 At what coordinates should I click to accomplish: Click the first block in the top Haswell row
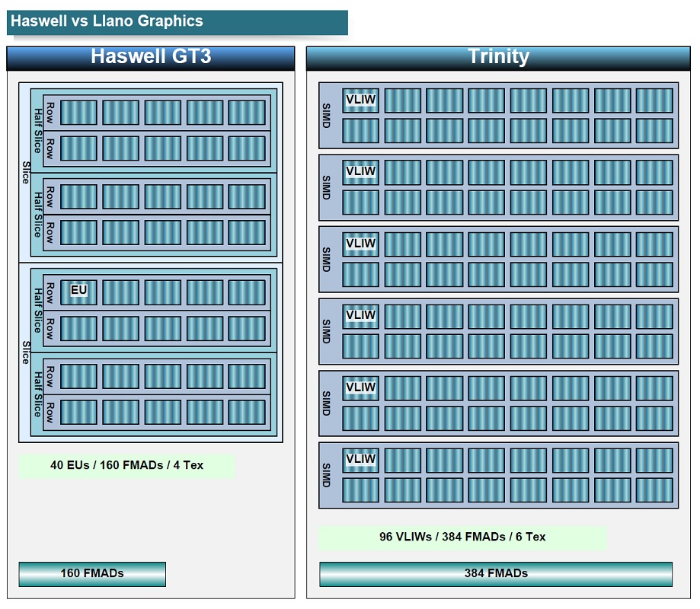78,113
